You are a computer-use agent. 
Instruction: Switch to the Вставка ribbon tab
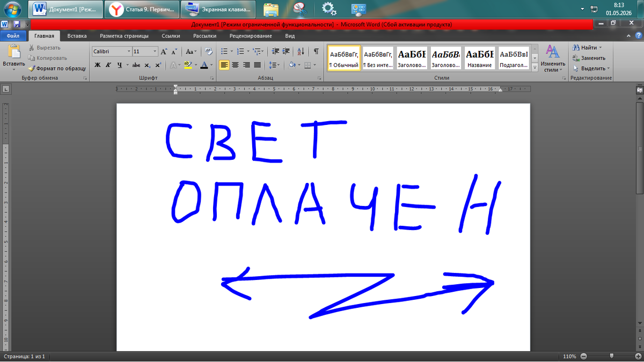point(77,36)
